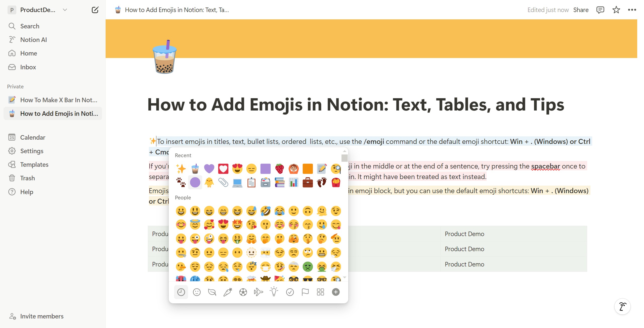Viewport: 644px width, 328px height.
Task: Switch to the Recent emoji tab
Action: point(181,292)
